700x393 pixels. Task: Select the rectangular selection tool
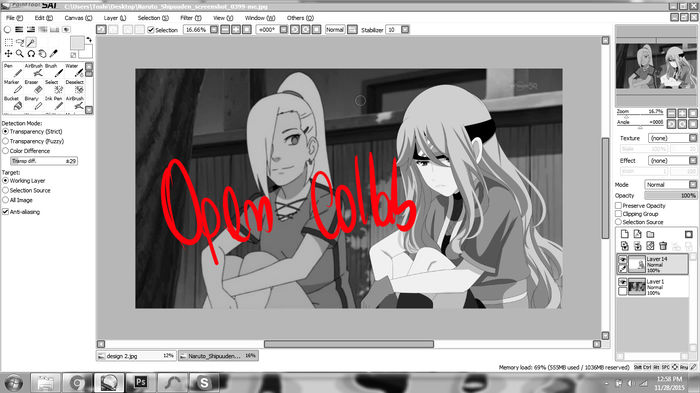[x=8, y=42]
